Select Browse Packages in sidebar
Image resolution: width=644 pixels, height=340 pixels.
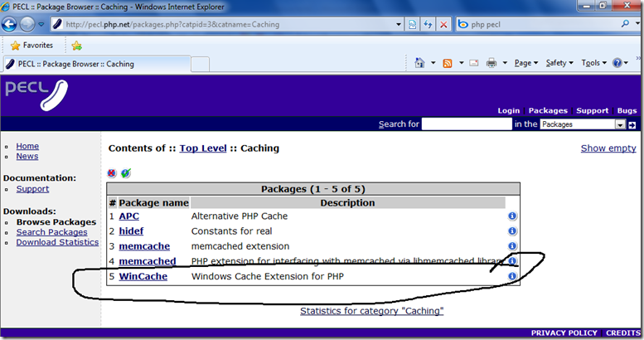coord(56,222)
